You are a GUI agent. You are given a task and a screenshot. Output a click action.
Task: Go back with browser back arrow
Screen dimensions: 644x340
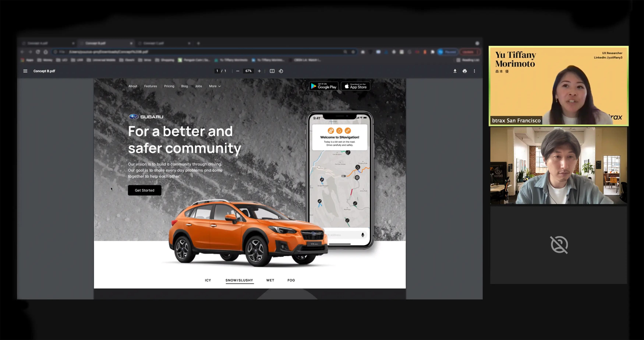pyautogui.click(x=22, y=52)
